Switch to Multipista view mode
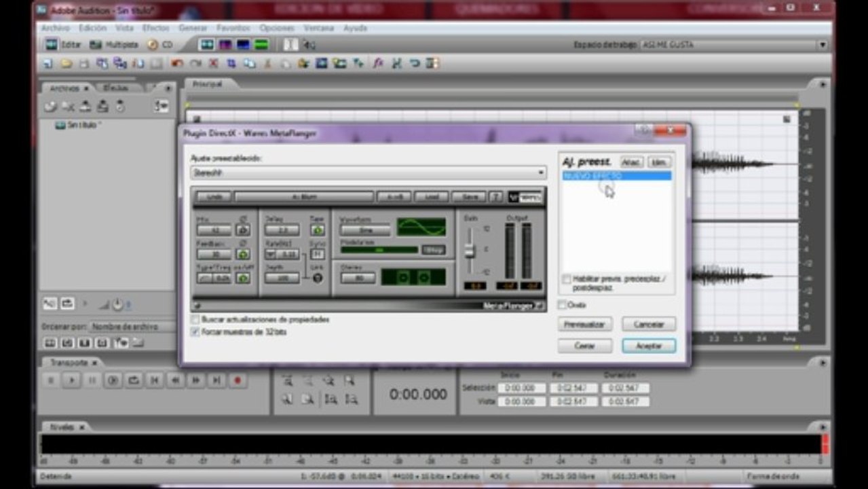Viewport: 868px width, 489px height. (x=114, y=45)
